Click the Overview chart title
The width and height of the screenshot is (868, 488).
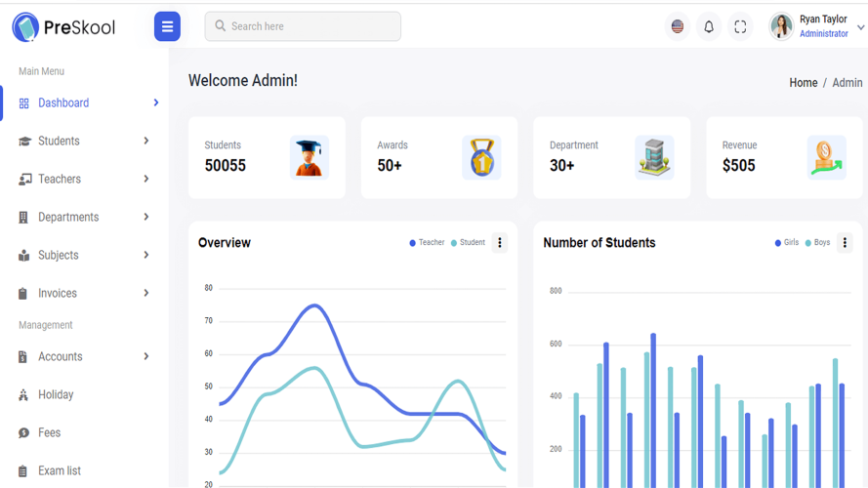click(225, 242)
